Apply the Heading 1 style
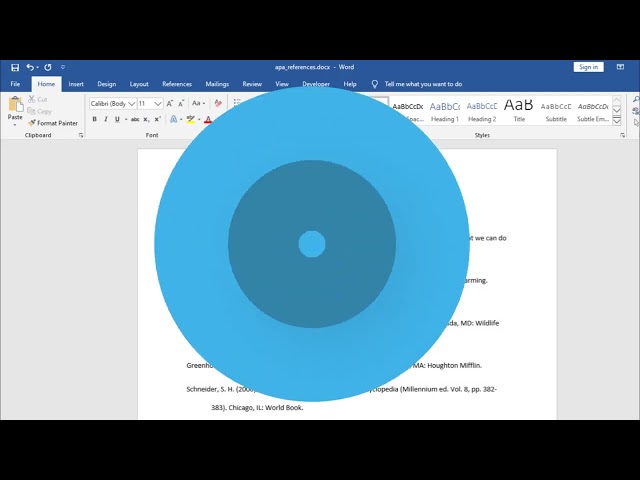 coord(445,111)
